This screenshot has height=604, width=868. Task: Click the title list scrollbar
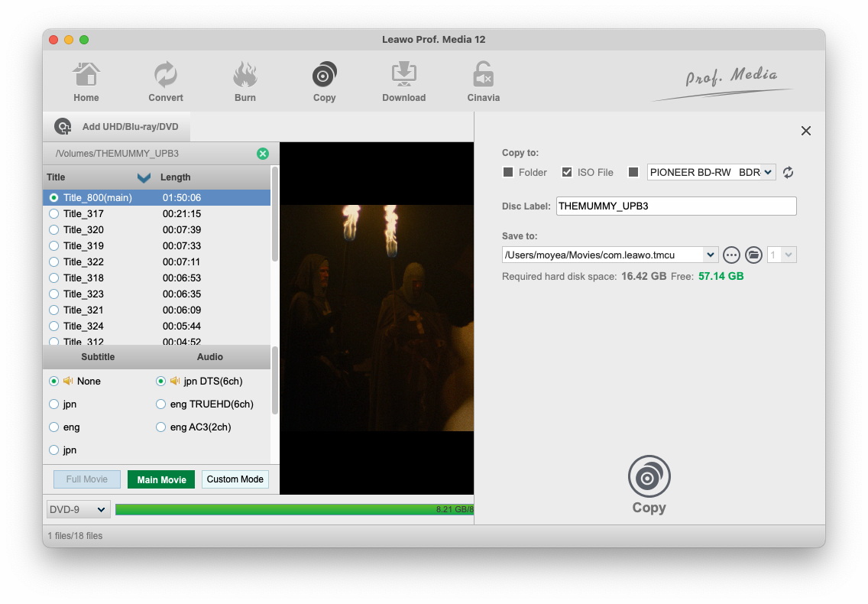[x=274, y=214]
